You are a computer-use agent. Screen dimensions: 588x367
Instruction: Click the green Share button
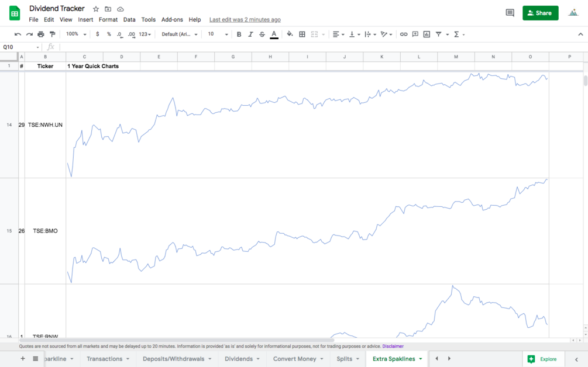[x=541, y=13]
